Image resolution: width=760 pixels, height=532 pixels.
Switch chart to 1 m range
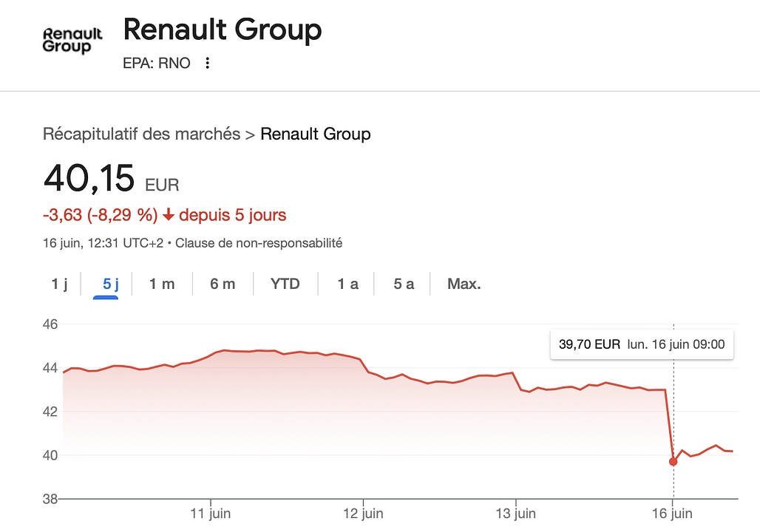162,284
